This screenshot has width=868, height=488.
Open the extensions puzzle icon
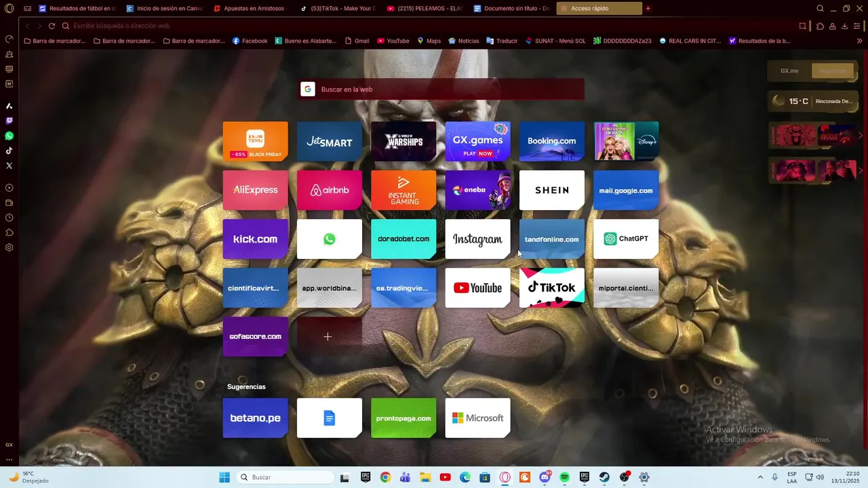[820, 26]
